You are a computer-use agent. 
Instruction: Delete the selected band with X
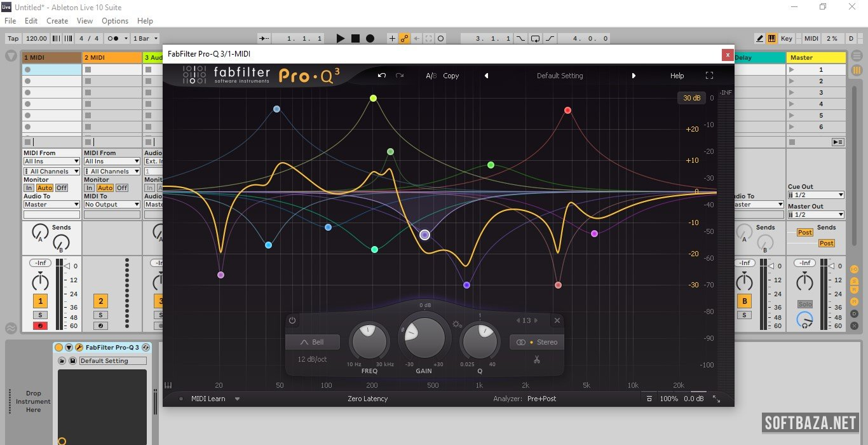click(x=557, y=320)
